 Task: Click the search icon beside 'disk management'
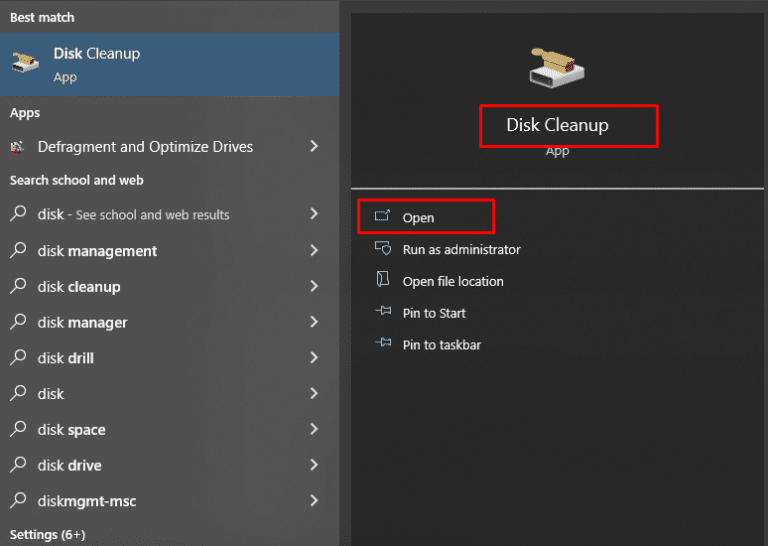coord(18,250)
